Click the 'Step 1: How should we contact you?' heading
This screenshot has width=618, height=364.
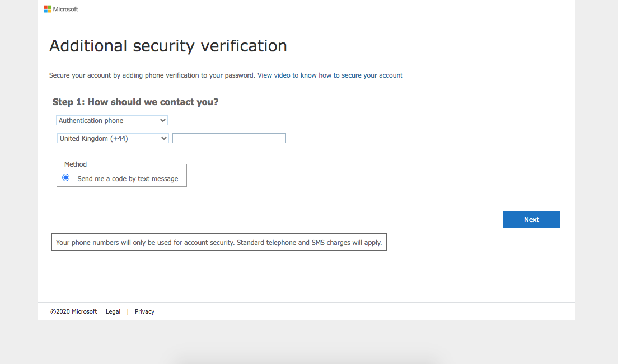click(135, 102)
